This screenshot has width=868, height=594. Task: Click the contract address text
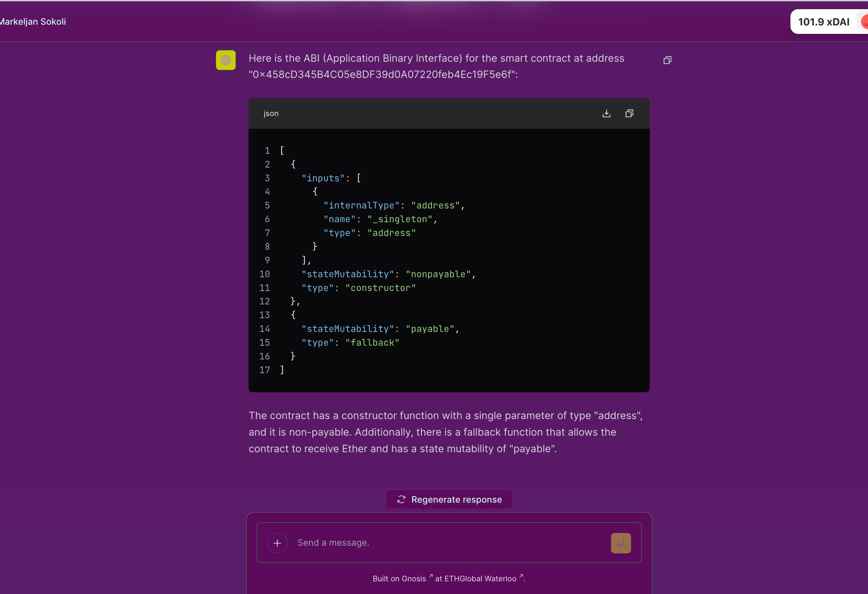click(x=383, y=75)
